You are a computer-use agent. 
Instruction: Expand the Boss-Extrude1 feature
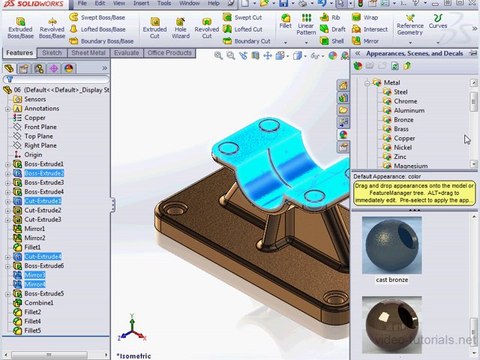pyautogui.click(x=7, y=164)
